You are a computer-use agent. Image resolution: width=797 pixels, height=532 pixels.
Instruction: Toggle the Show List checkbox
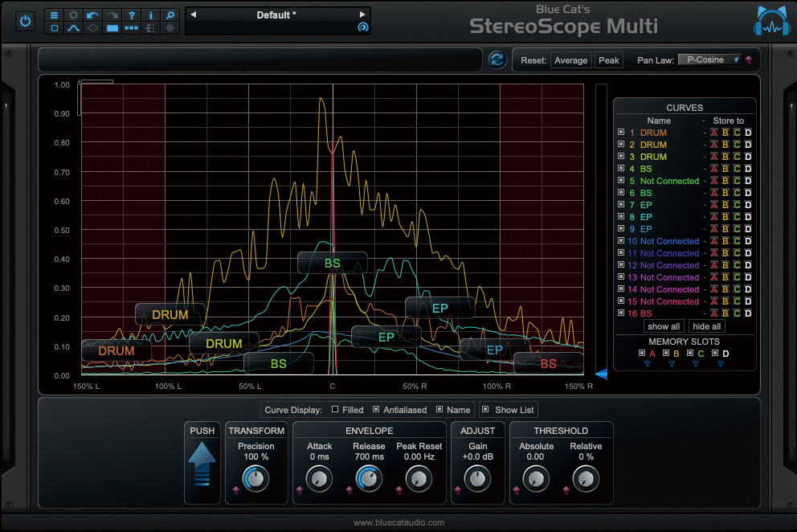click(x=485, y=409)
